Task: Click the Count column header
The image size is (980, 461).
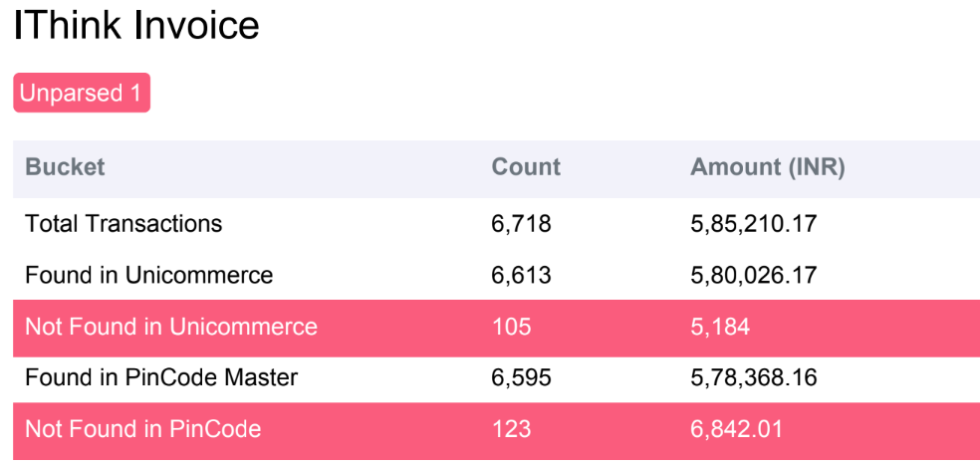Action: pyautogui.click(x=526, y=167)
